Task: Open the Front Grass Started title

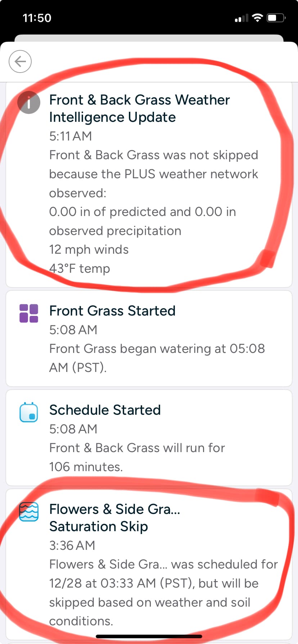Action: [x=112, y=311]
